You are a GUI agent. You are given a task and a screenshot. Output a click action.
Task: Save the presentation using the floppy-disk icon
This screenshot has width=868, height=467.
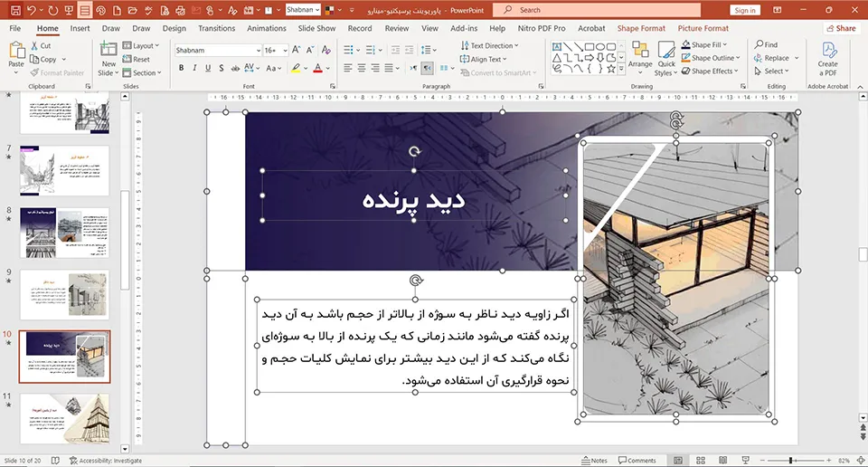pos(15,10)
